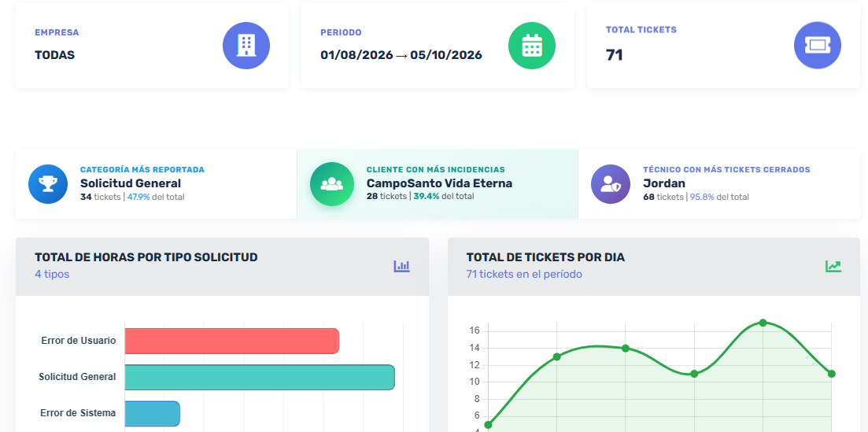
Task: Click the total tickets value '71'
Action: pos(615,55)
